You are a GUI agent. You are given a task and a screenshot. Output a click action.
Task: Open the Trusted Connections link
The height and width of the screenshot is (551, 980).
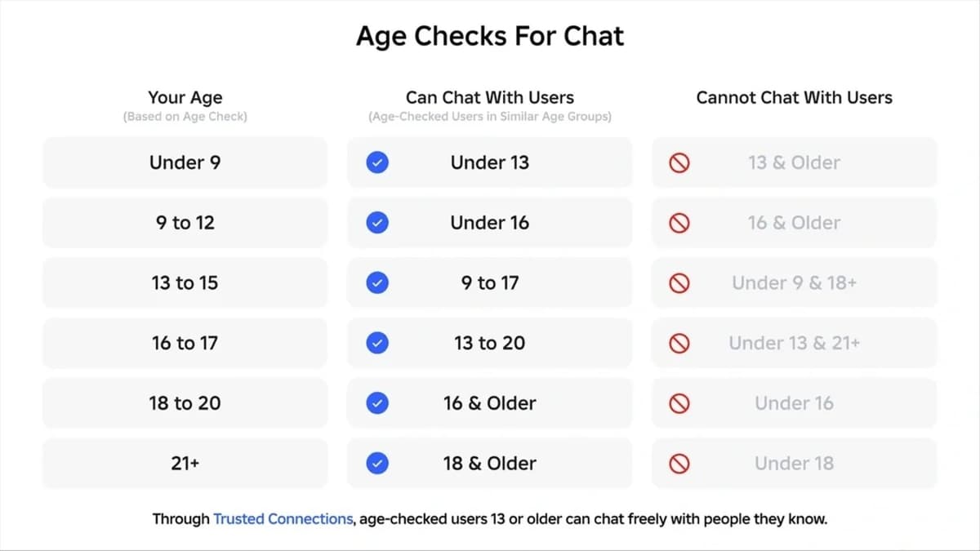[283, 519]
